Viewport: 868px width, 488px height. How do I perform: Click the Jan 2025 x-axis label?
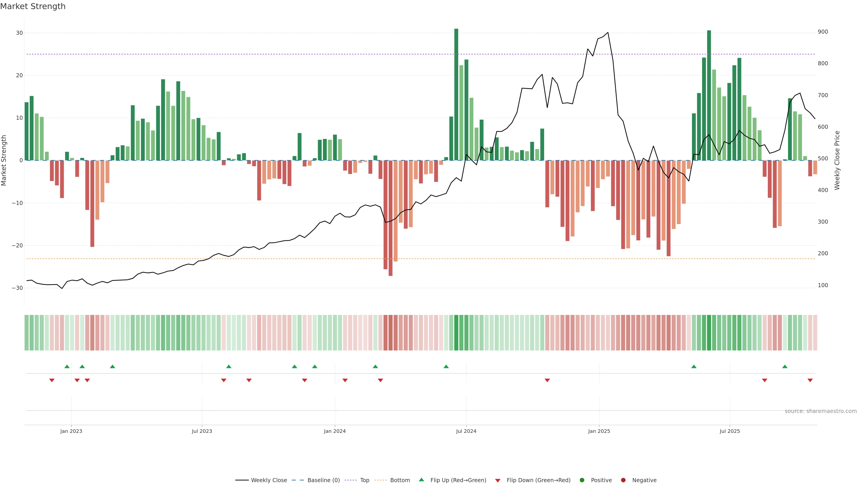(599, 431)
